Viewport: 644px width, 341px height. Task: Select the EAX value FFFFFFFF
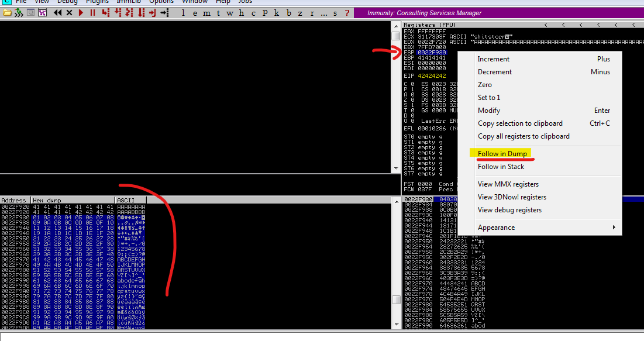(432, 31)
